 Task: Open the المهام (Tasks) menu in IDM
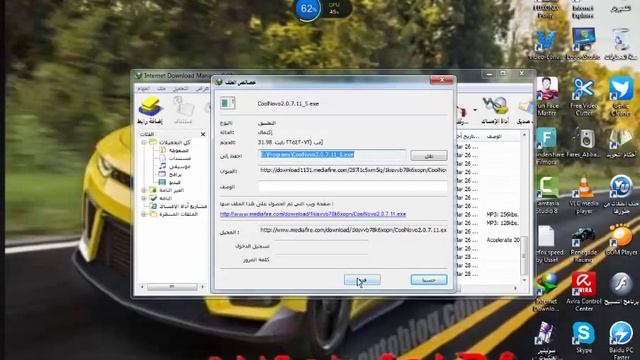click(143, 88)
